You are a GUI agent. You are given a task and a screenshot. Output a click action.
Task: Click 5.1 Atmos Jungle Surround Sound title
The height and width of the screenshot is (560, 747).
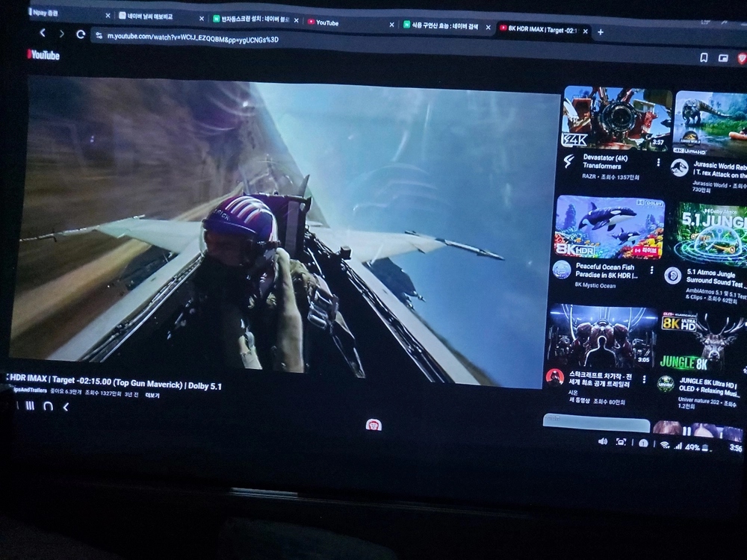point(716,278)
